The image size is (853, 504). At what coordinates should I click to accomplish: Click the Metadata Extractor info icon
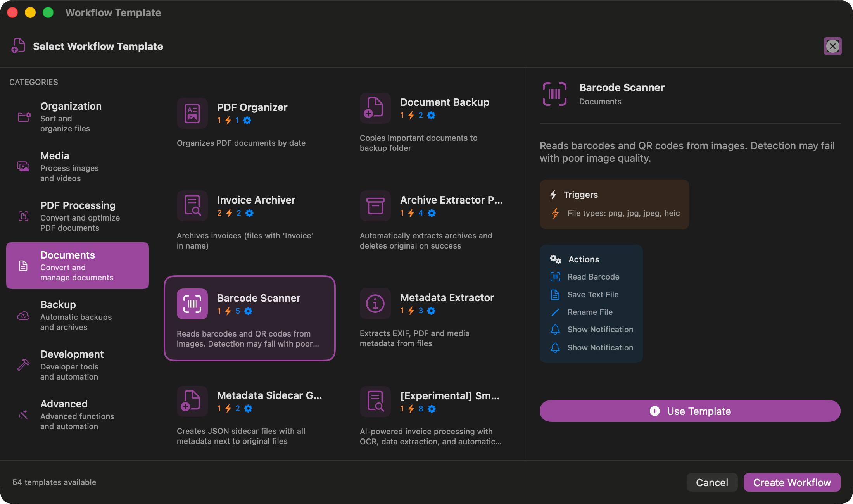pyautogui.click(x=375, y=304)
